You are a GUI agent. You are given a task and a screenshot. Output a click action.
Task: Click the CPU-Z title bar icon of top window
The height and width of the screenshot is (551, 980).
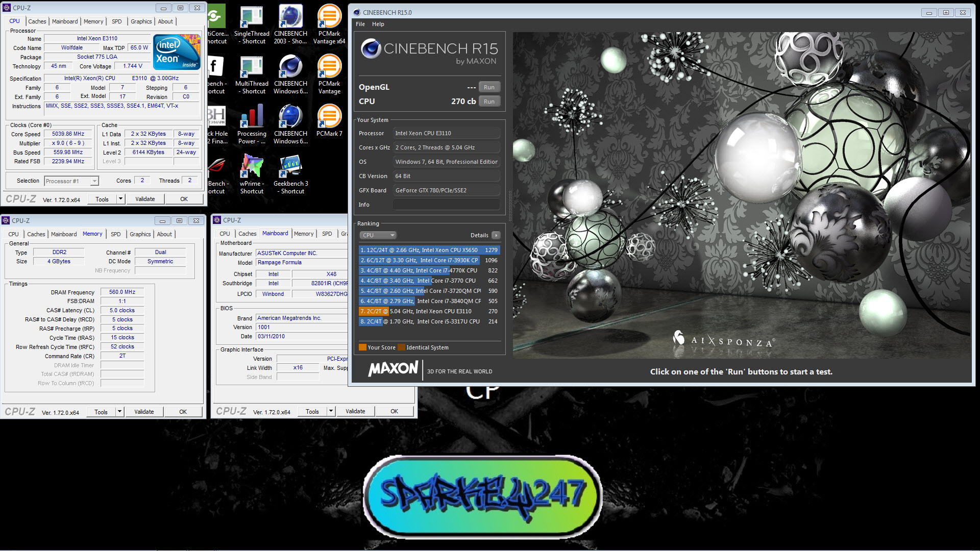(x=7, y=8)
